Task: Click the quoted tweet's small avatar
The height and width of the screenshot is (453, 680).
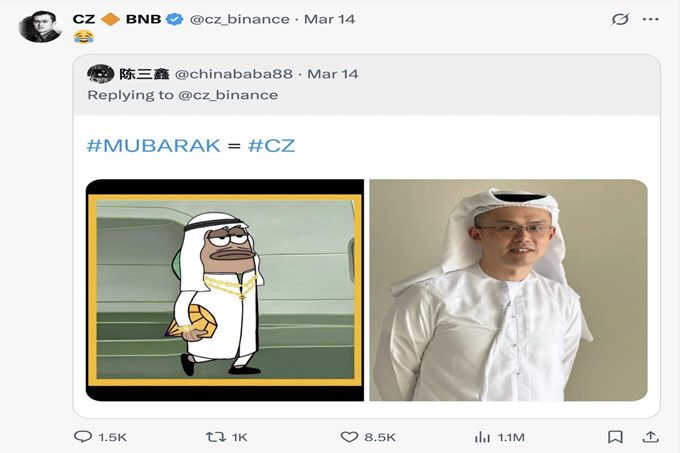Action: (x=99, y=74)
